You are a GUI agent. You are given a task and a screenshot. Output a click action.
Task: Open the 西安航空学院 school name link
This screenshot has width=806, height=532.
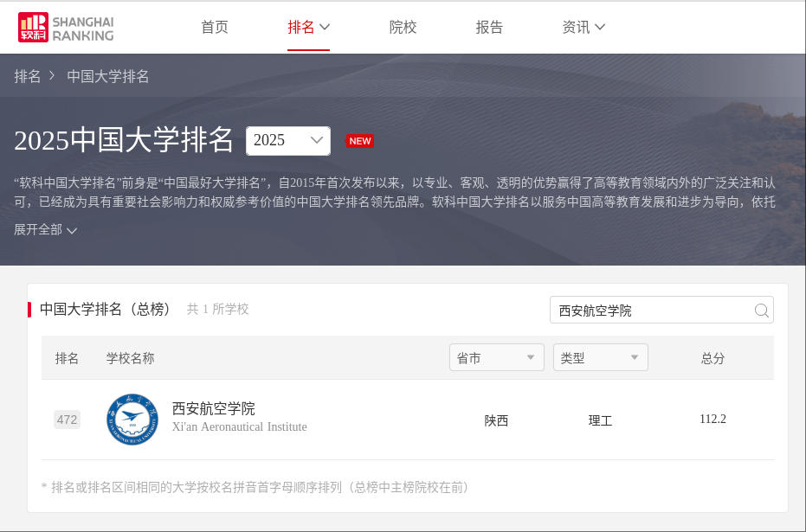(213, 408)
